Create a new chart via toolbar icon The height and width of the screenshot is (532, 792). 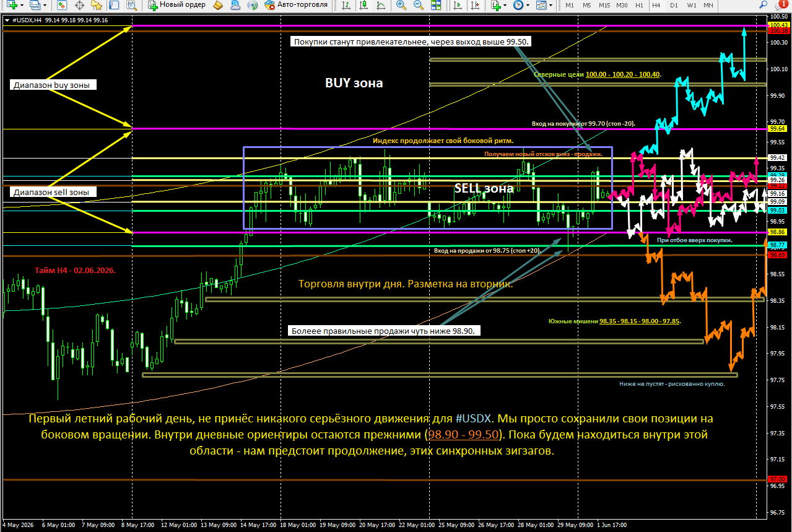12,5
